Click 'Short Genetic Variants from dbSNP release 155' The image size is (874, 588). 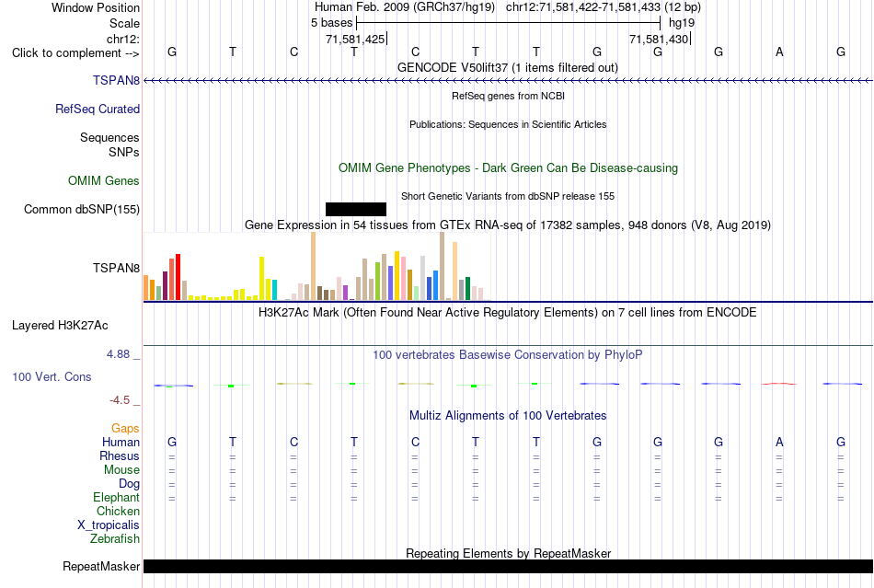pos(508,196)
